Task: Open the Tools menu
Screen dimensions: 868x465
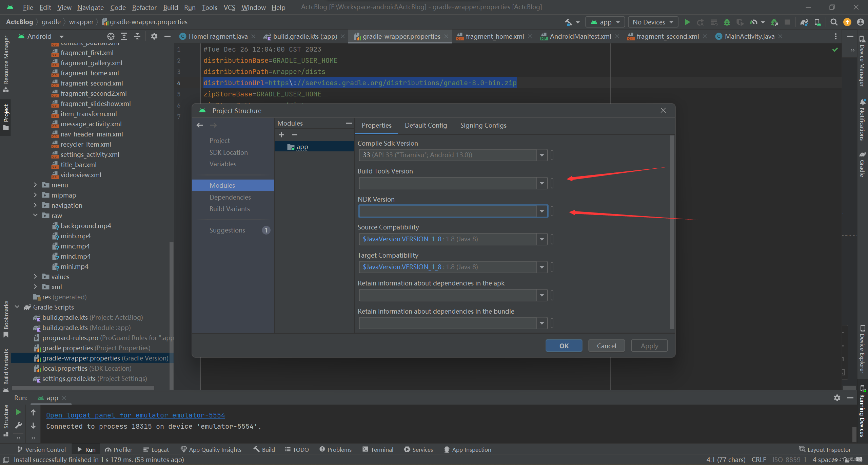Action: [209, 7]
